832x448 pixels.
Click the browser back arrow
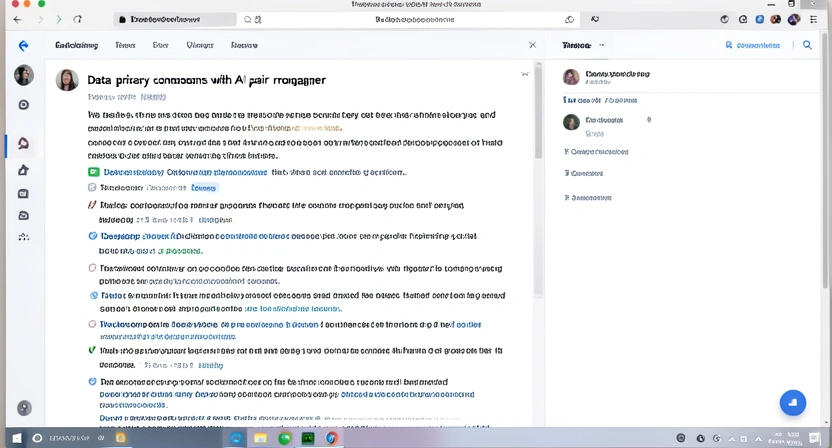pyautogui.click(x=18, y=19)
